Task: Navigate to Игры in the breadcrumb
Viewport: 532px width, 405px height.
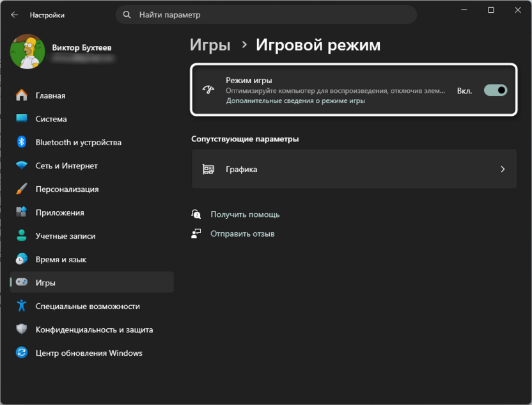Action: [x=210, y=45]
